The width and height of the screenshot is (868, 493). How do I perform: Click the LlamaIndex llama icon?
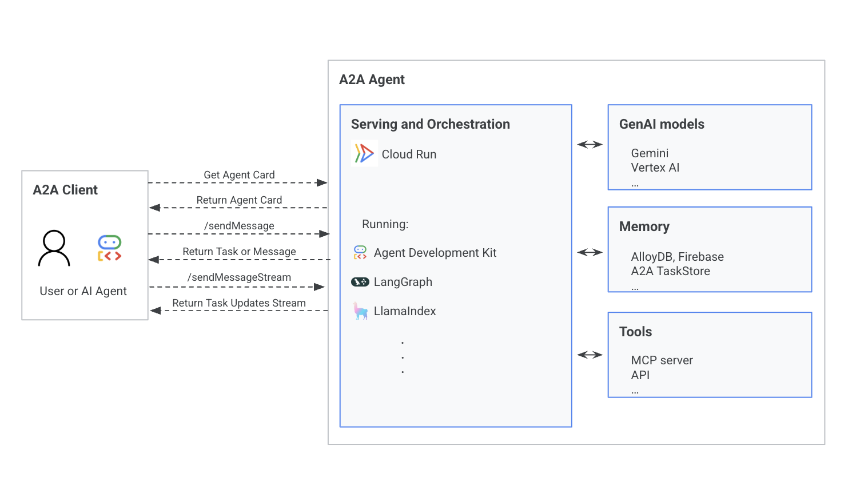(x=360, y=311)
